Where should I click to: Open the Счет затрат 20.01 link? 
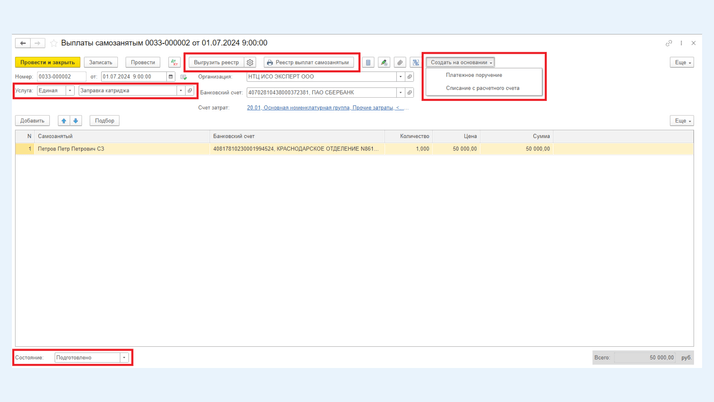point(324,108)
